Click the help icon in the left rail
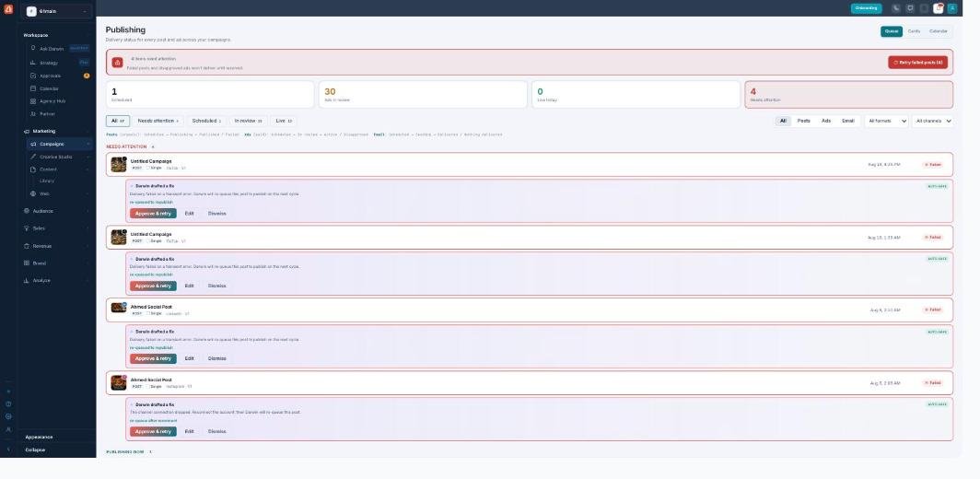This screenshot has height=479, width=980. tap(8, 404)
